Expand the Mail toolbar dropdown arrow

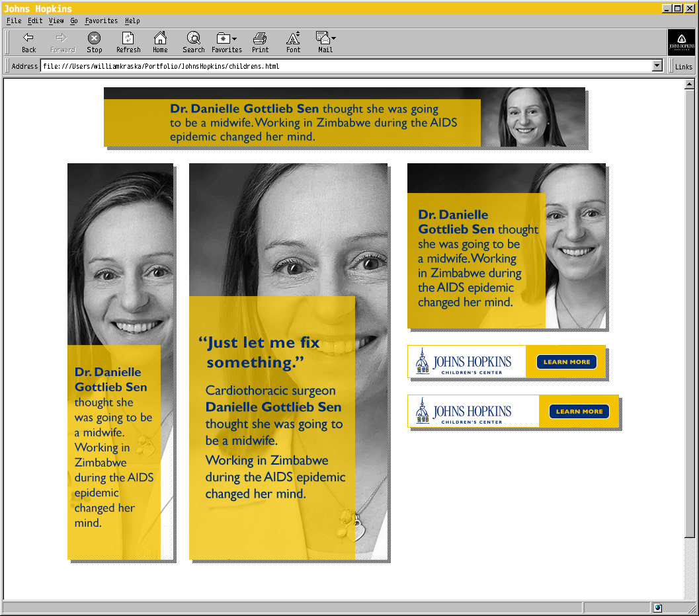(x=333, y=38)
